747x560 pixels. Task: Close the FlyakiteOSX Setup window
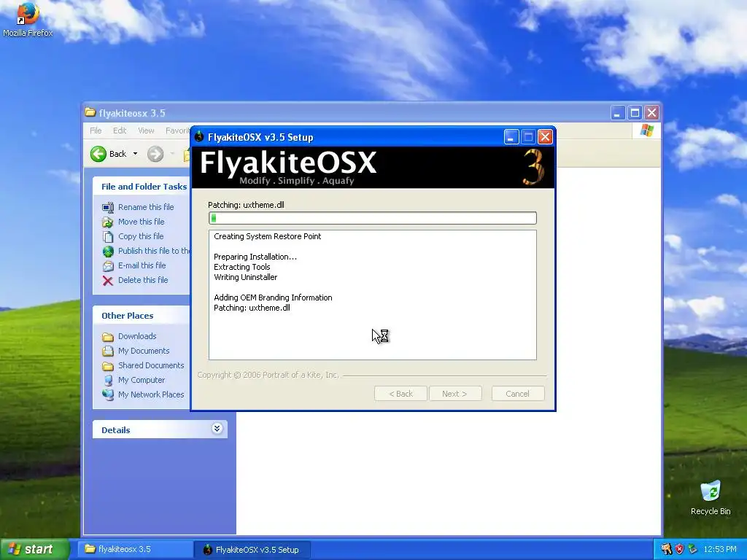(545, 137)
